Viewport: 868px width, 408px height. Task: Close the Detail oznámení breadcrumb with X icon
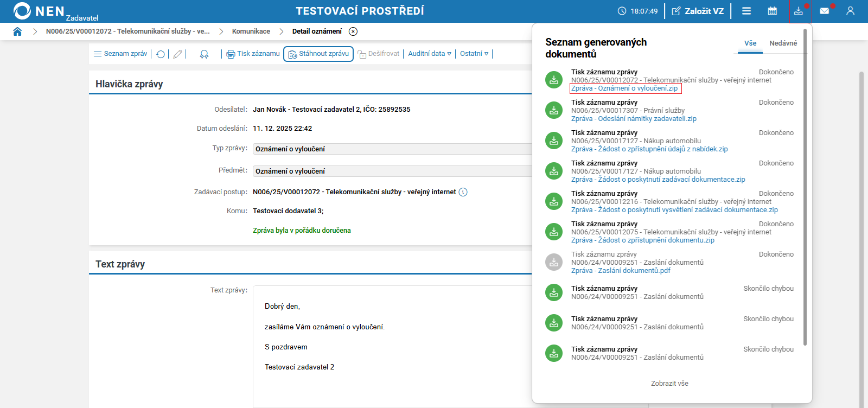(353, 31)
